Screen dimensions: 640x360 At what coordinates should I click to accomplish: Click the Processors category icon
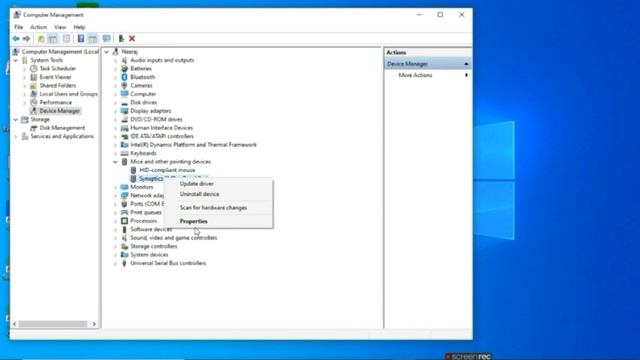tap(124, 221)
